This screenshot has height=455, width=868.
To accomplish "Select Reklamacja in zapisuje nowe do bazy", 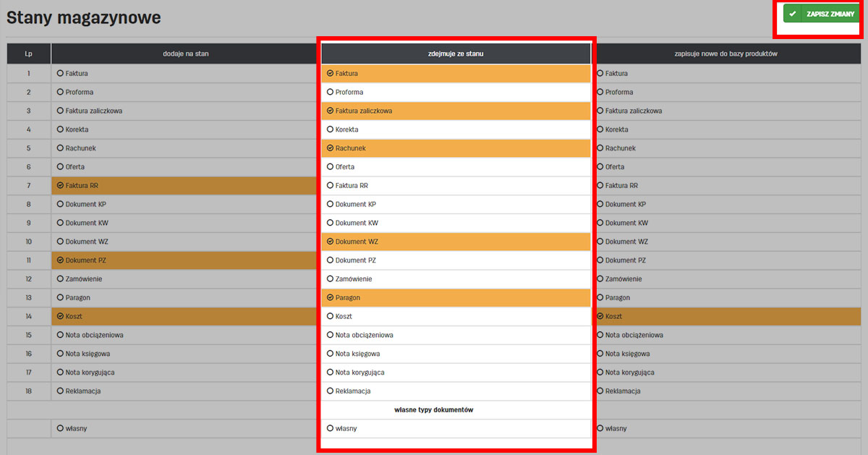I will click(600, 391).
